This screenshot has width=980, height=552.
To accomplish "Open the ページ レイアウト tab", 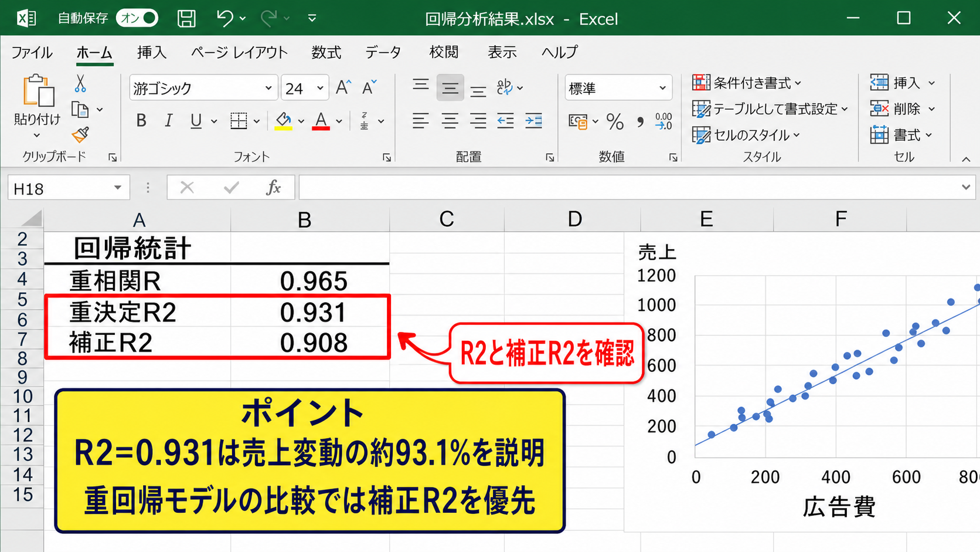I will pos(239,52).
